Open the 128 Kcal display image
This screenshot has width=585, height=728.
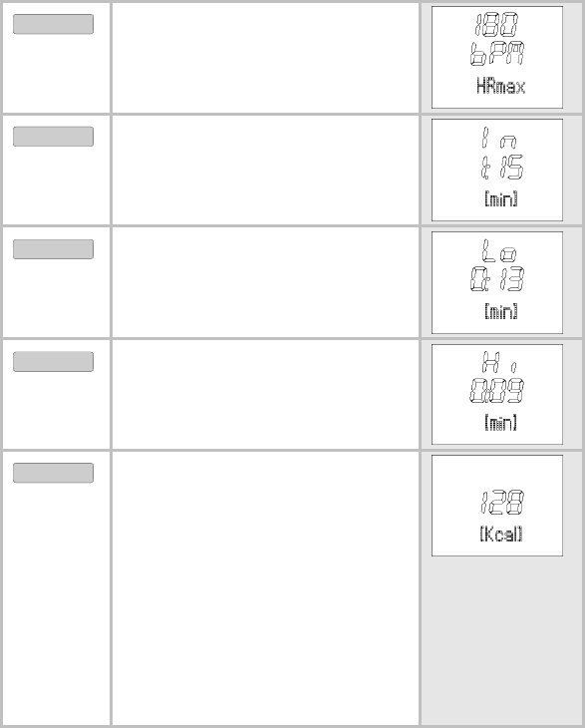(x=497, y=506)
